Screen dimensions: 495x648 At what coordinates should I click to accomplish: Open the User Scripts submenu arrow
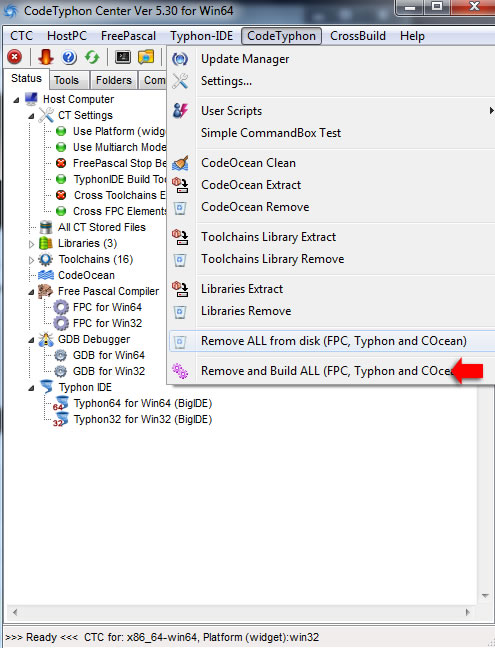pyautogui.click(x=491, y=111)
